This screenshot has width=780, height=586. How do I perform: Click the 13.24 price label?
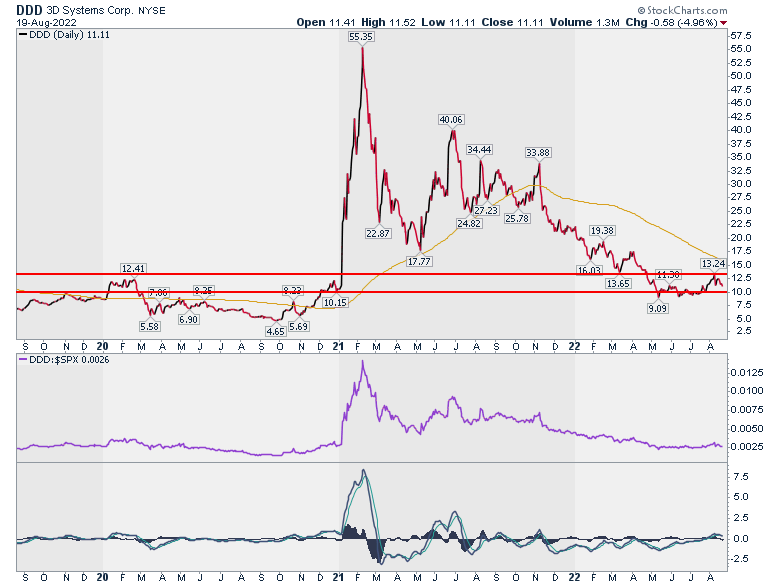[713, 263]
